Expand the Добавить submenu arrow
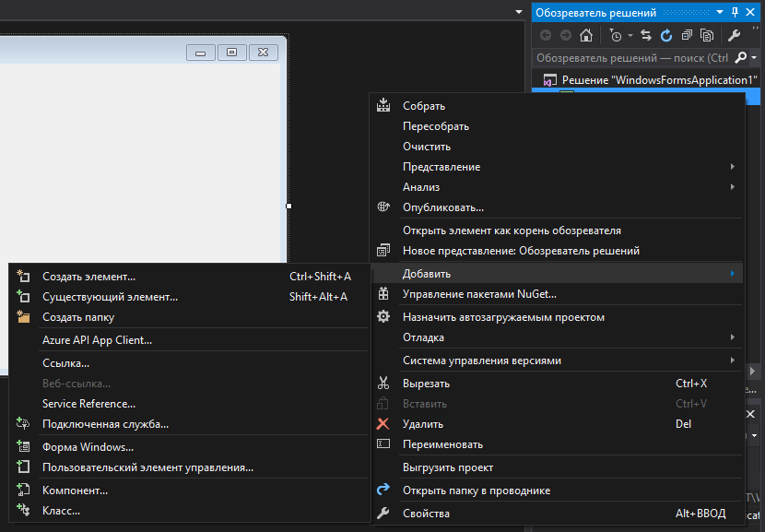Image resolution: width=765 pixels, height=532 pixels. (733, 273)
